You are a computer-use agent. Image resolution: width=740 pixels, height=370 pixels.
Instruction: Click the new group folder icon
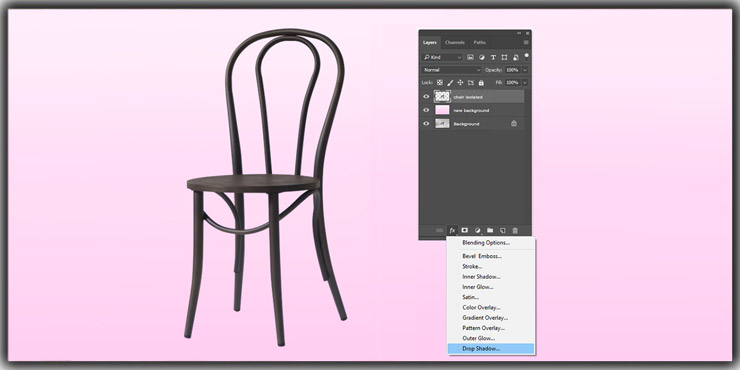[490, 230]
